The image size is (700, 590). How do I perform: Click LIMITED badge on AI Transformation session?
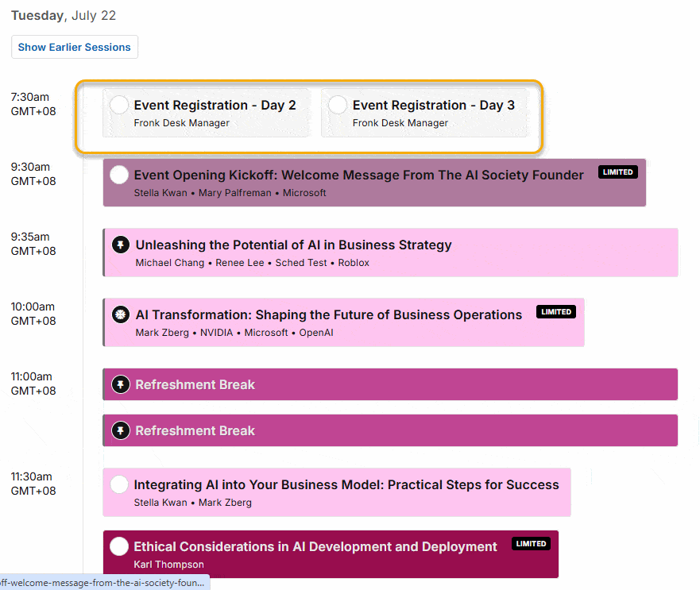[556, 312]
